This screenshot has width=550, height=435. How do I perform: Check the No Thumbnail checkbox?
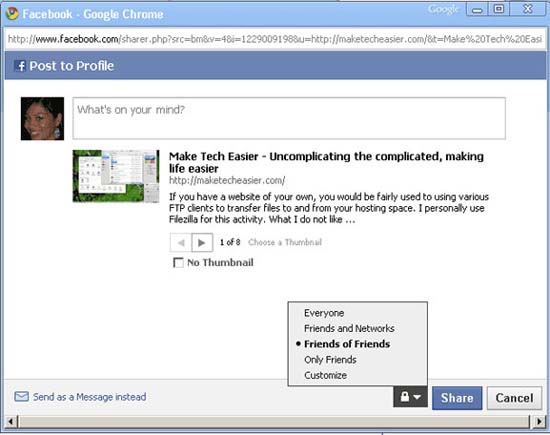[x=178, y=262]
